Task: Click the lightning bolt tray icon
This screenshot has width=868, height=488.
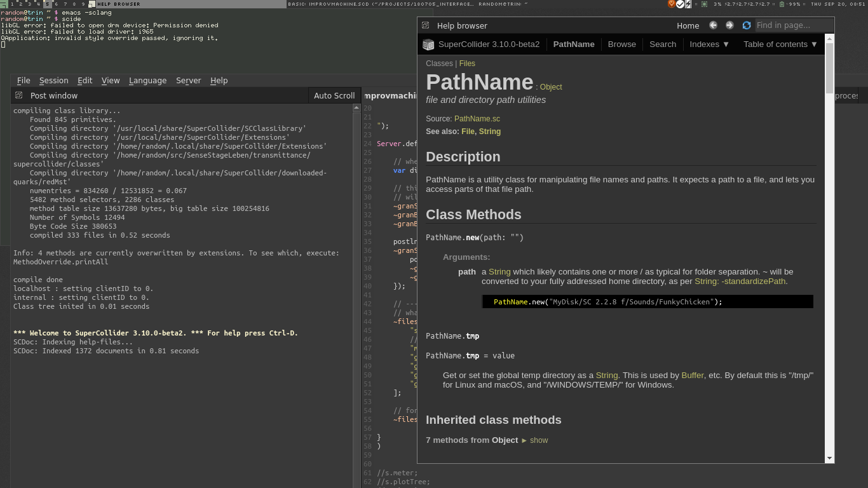Action: [x=688, y=4]
